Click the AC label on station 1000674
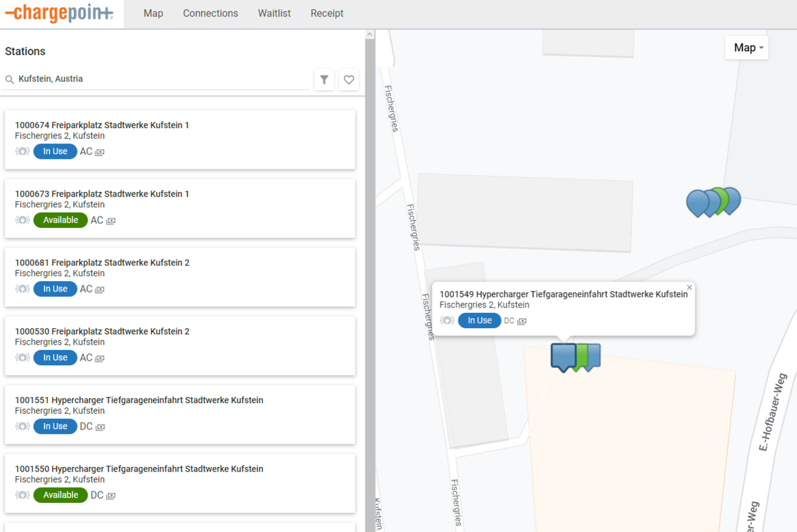Image resolution: width=797 pixels, height=532 pixels. coord(86,151)
